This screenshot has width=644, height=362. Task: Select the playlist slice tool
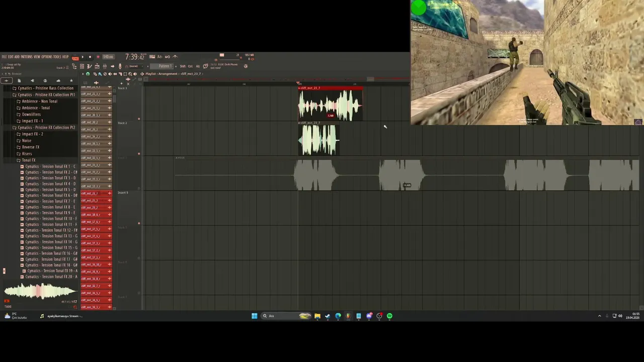(x=120, y=74)
